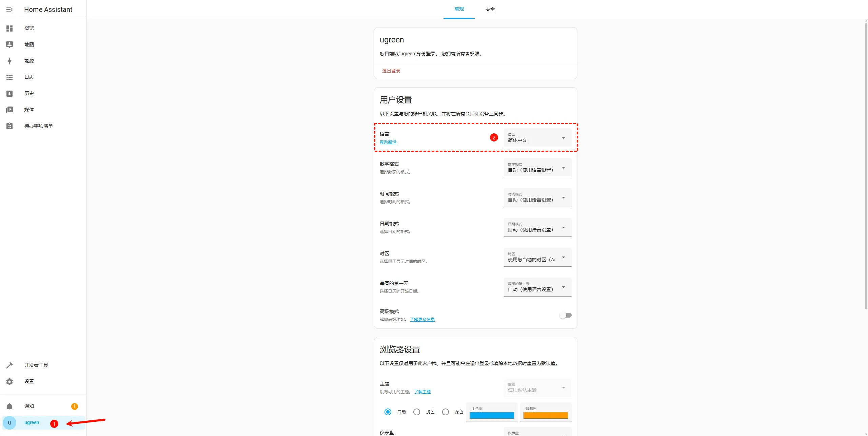Switch to the 安全 tab
This screenshot has width=868, height=436.
[490, 10]
